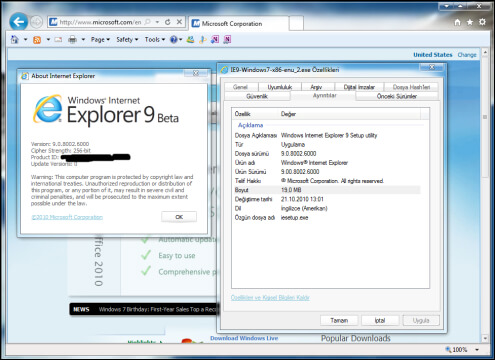The width and height of the screenshot is (495, 360).
Task: Close the About Internet Explorer dialog
Action: [x=196, y=73]
